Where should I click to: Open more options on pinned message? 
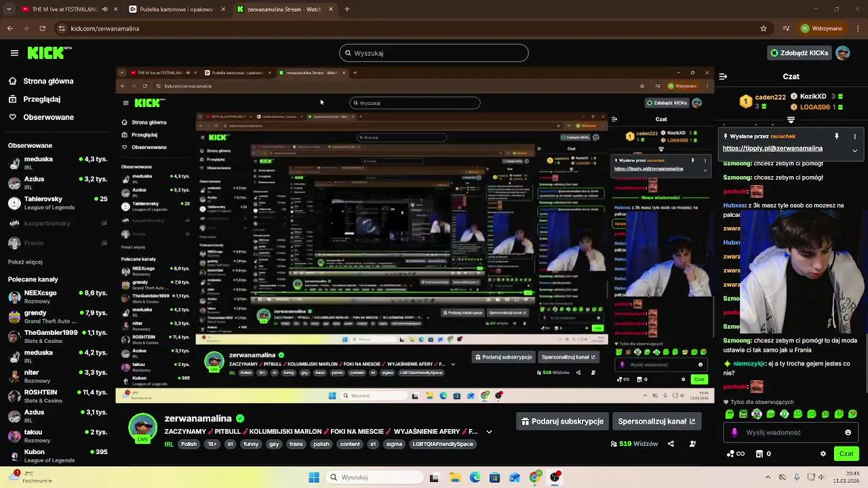pyautogui.click(x=854, y=136)
